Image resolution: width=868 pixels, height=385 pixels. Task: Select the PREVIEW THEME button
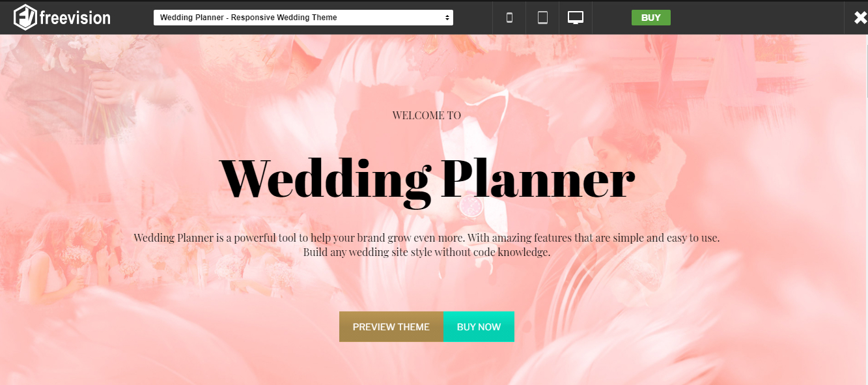391,326
